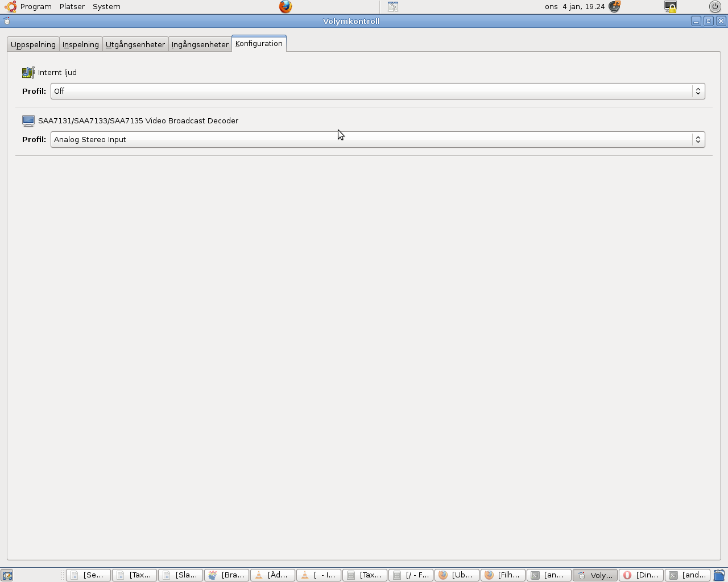Switch to the [Äd... VLC taskbar window

point(272,575)
